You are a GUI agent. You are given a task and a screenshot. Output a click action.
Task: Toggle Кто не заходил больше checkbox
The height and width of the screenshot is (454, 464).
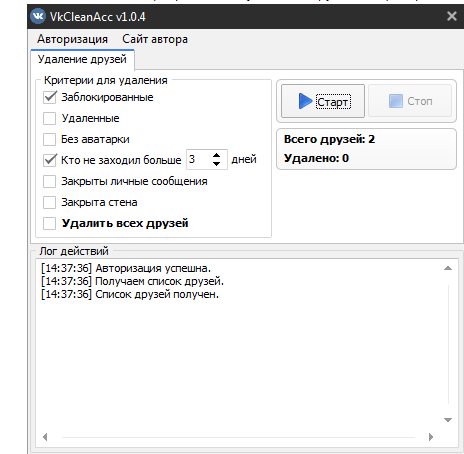(x=50, y=160)
